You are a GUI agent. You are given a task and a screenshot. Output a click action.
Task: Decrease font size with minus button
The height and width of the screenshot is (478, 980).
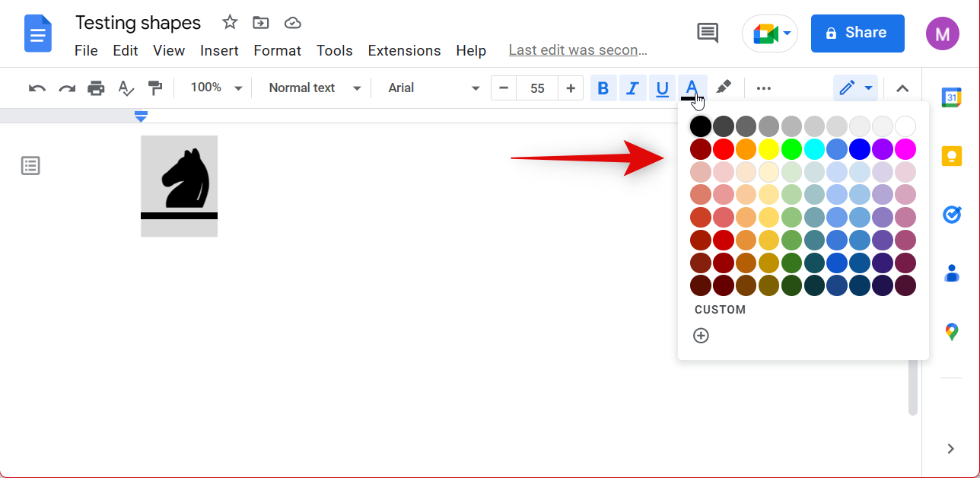click(504, 88)
